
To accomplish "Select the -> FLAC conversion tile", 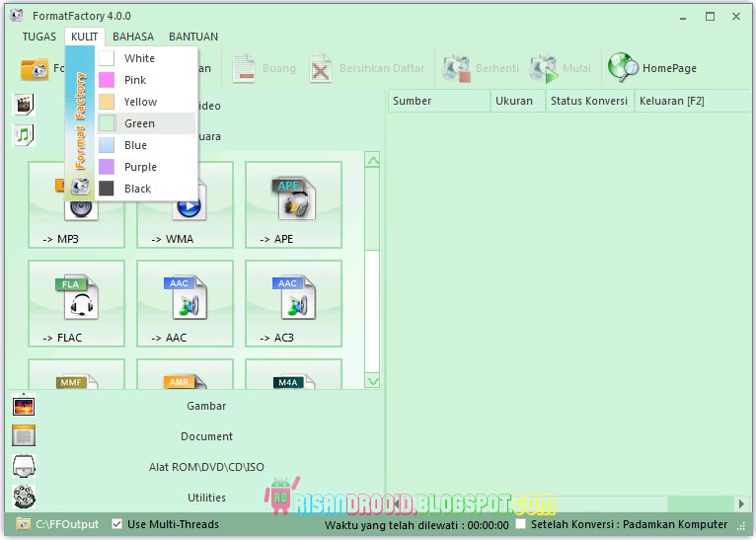I will 76,304.
